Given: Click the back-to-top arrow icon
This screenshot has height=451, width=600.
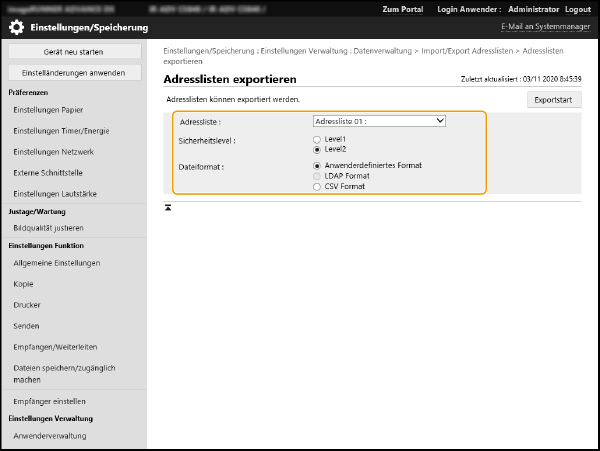Looking at the screenshot, I should coord(168,207).
